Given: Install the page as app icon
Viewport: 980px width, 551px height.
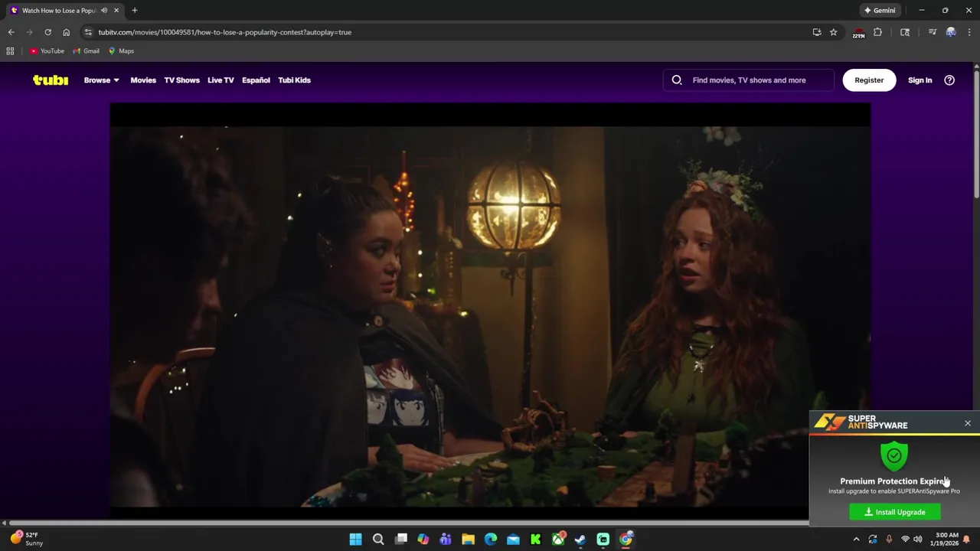Looking at the screenshot, I should pos(817,32).
